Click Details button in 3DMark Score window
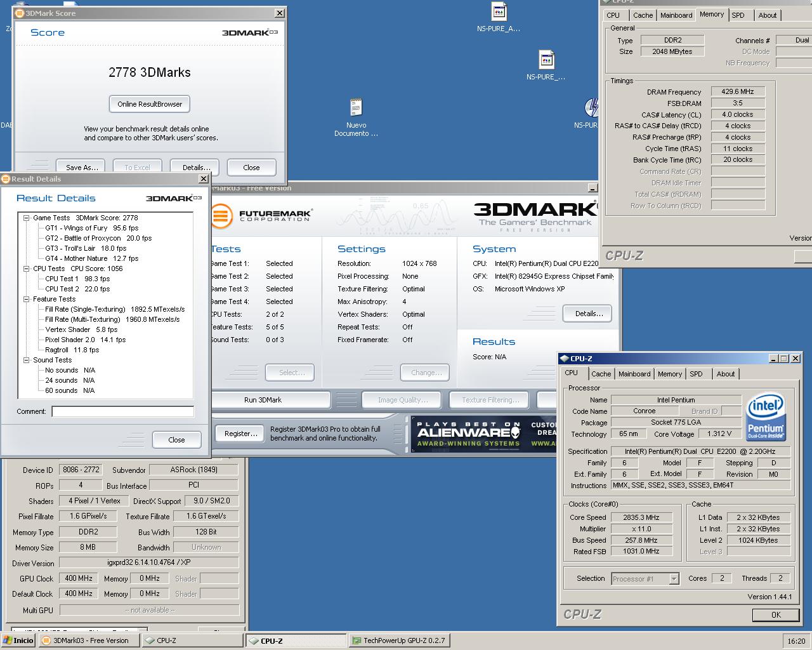 [195, 168]
